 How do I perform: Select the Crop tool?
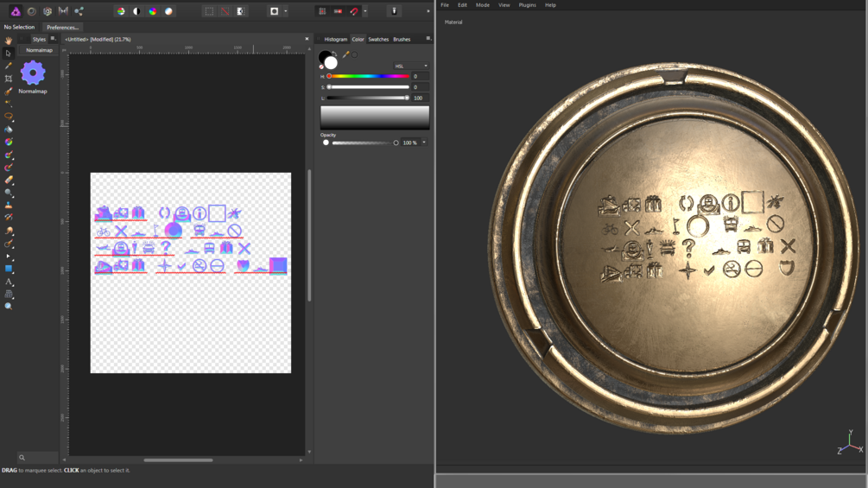(9, 79)
